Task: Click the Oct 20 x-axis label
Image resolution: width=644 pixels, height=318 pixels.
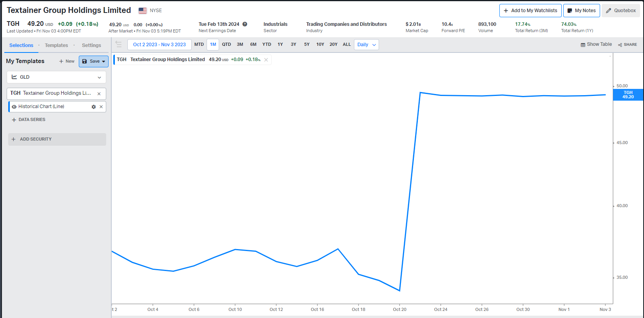Action: pos(400,309)
